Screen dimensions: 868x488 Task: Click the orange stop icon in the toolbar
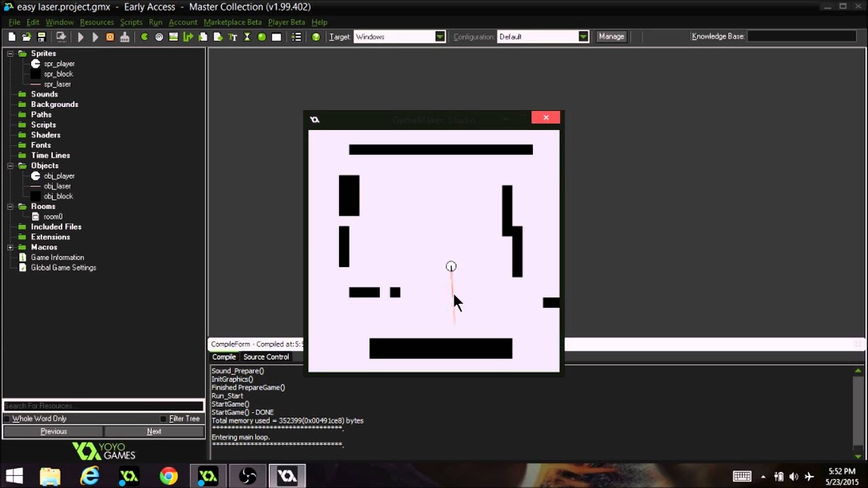coord(110,37)
